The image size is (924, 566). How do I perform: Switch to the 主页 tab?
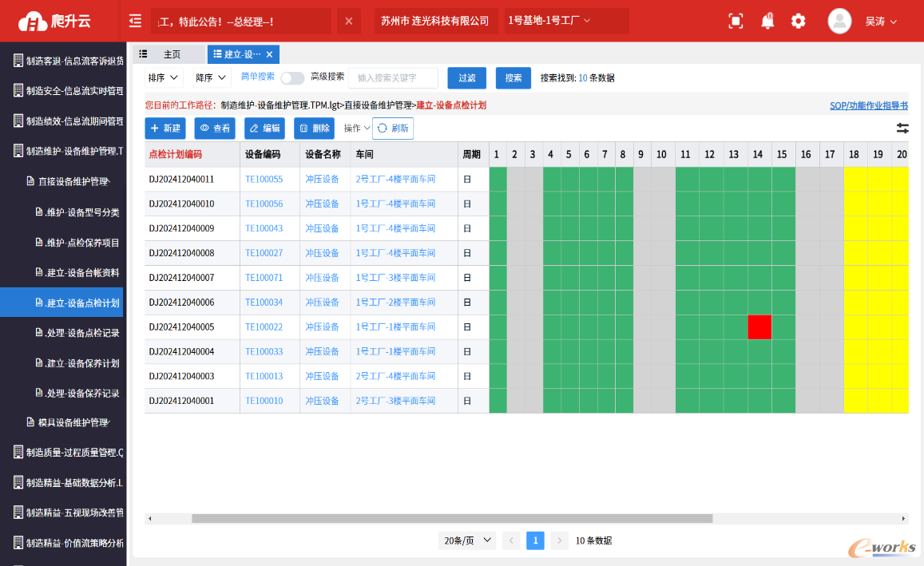tap(173, 54)
